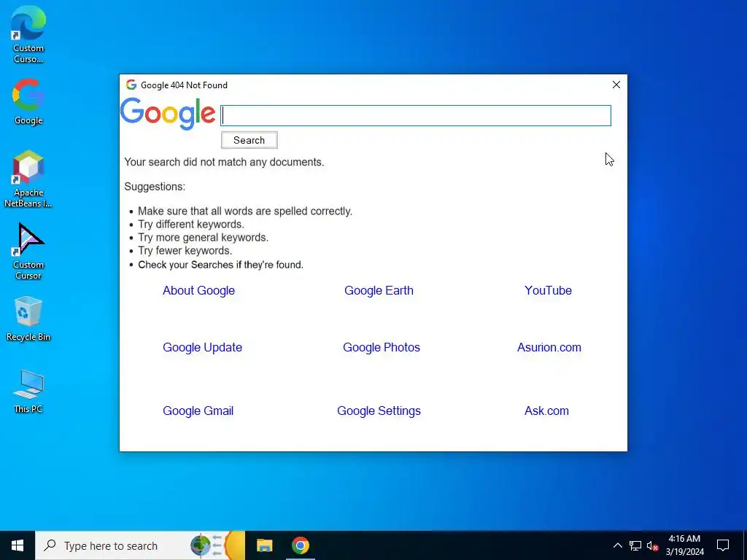747x560 pixels.
Task: Click 'Try different keywords.' text
Action: coord(191,225)
